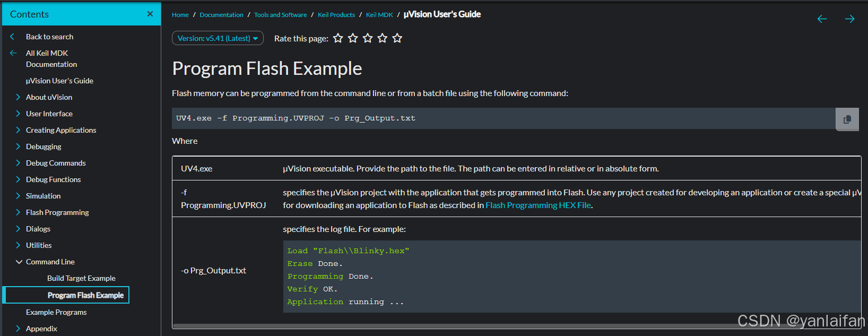868x336 pixels.
Task: Expand the Appendix section
Action: [18, 329]
